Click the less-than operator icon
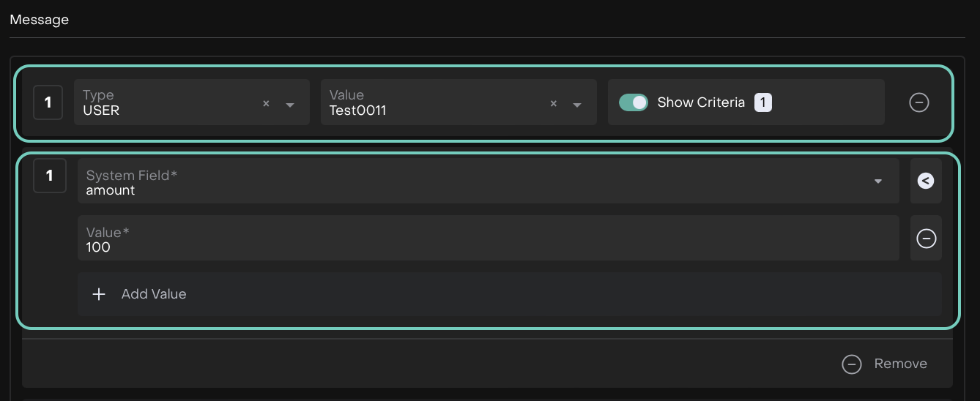The width and height of the screenshot is (980, 401). point(926,181)
